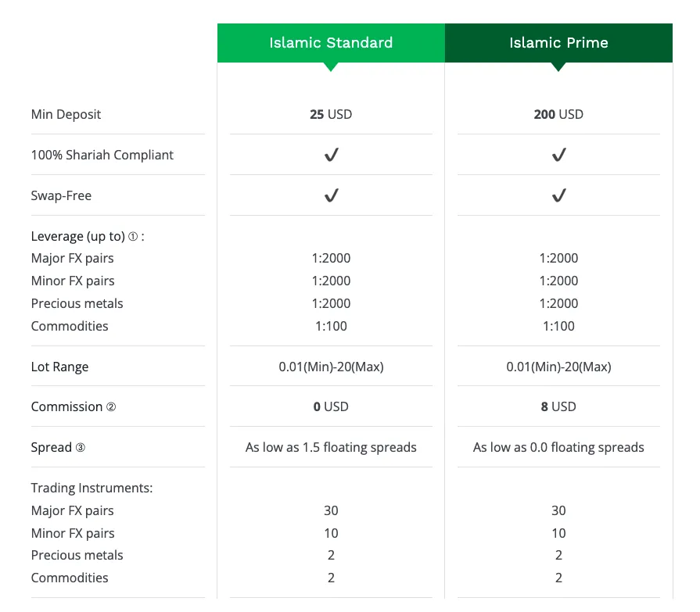Click the Leverage footnote ① info icon
This screenshot has width=700, height=612.
pyautogui.click(x=133, y=236)
